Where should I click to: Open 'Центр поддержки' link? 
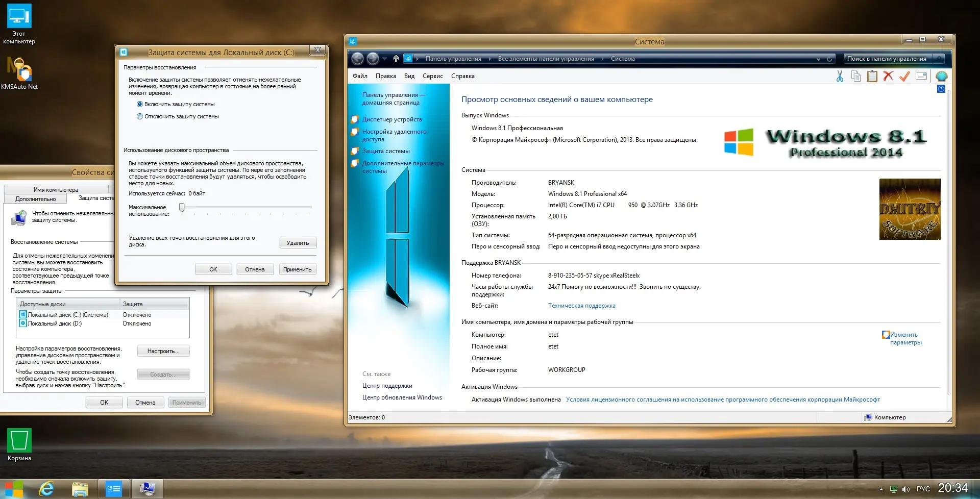(x=387, y=386)
